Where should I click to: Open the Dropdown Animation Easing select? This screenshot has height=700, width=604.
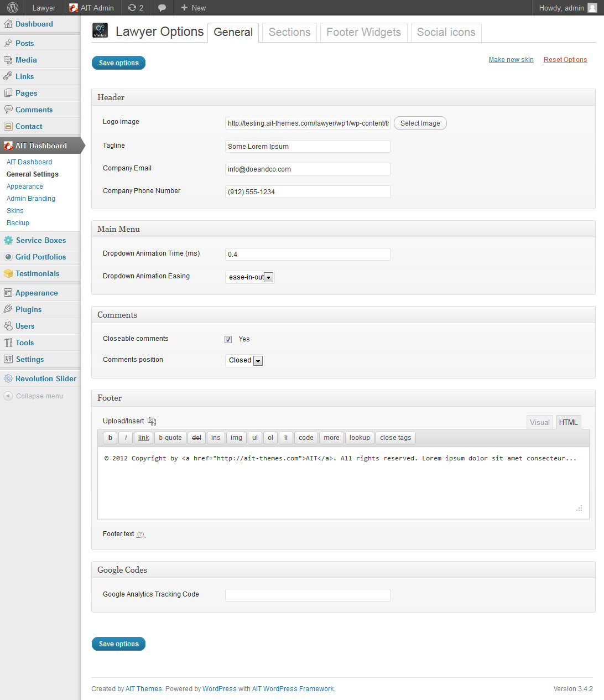tap(250, 277)
